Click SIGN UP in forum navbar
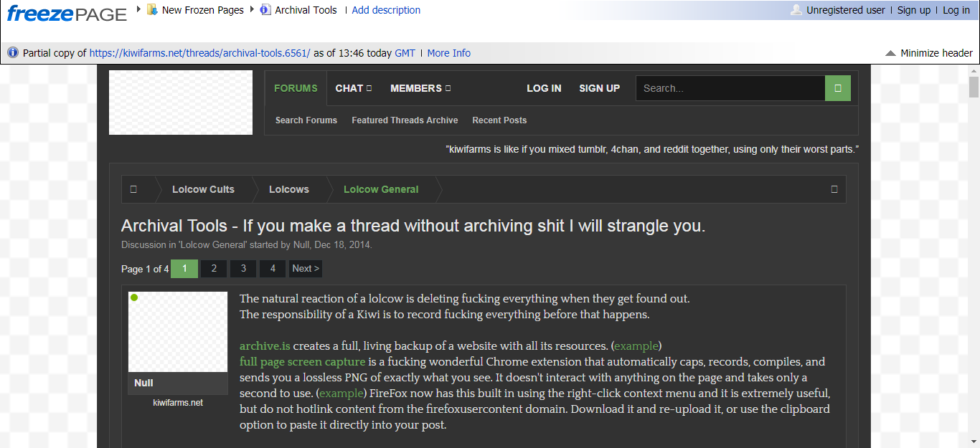Viewport: 980px width, 448px height. click(x=599, y=88)
